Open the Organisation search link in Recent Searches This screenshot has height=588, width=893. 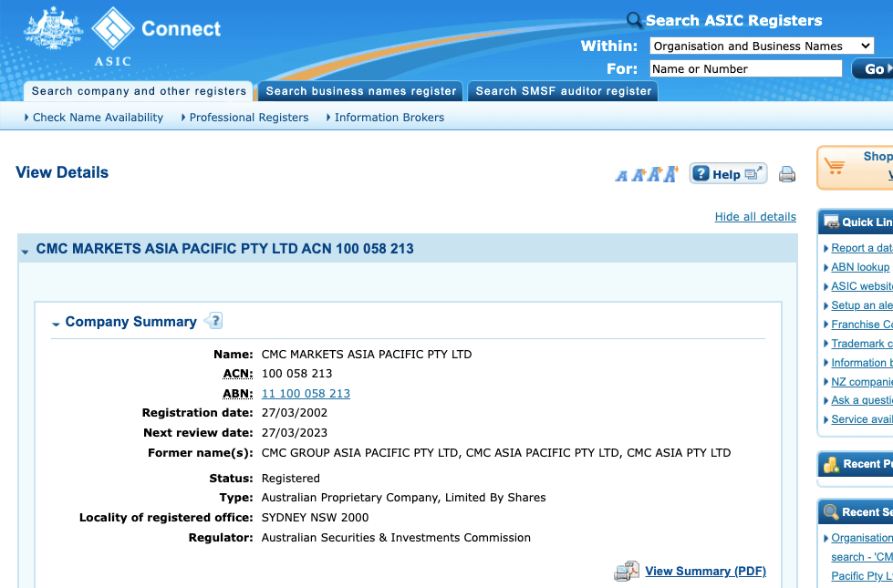(x=862, y=557)
